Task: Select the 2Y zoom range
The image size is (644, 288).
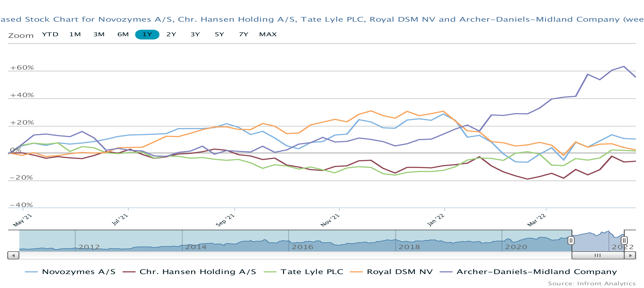Action: point(171,34)
